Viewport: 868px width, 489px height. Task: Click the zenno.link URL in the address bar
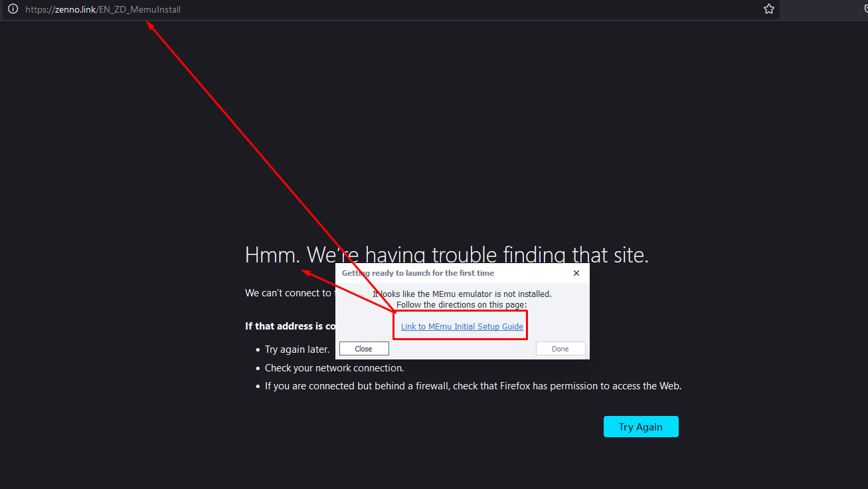(x=103, y=9)
